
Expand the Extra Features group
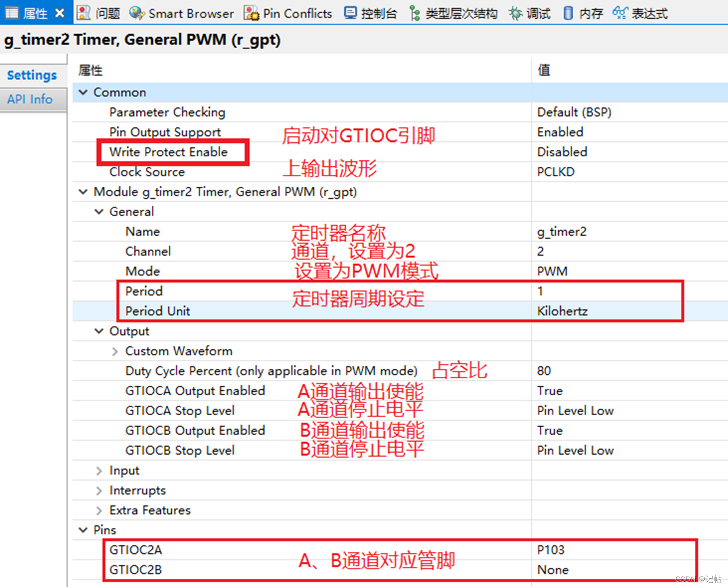click(x=99, y=510)
